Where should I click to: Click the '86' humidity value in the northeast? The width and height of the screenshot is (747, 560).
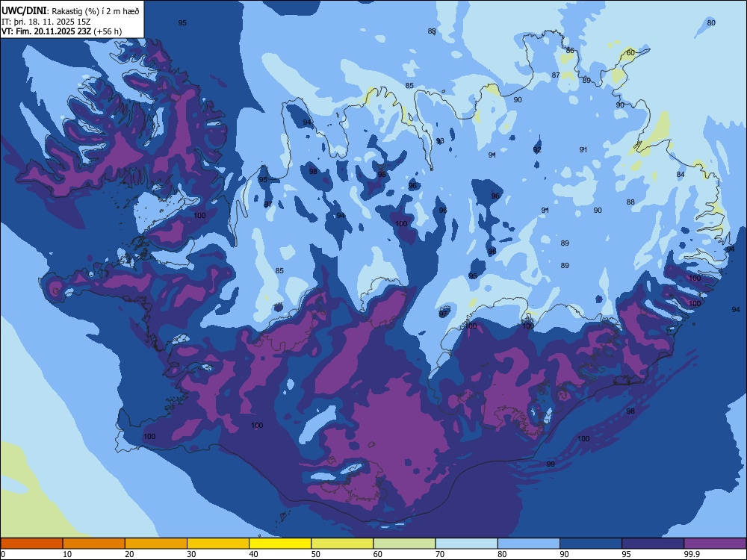(x=570, y=51)
